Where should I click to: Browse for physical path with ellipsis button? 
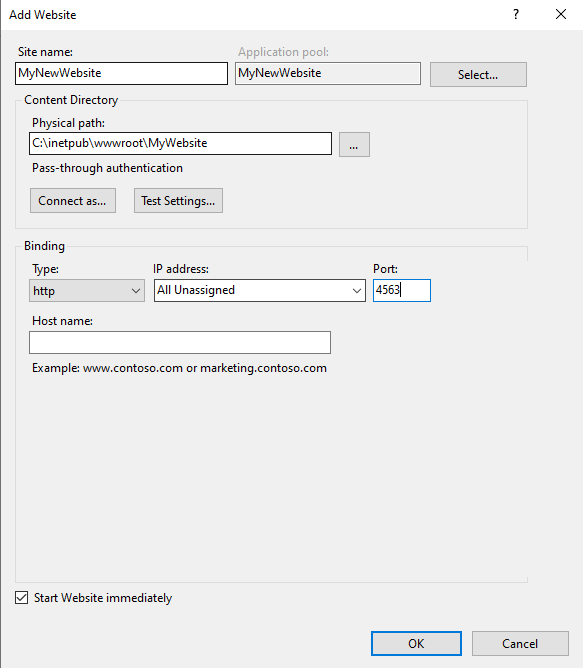click(x=354, y=144)
